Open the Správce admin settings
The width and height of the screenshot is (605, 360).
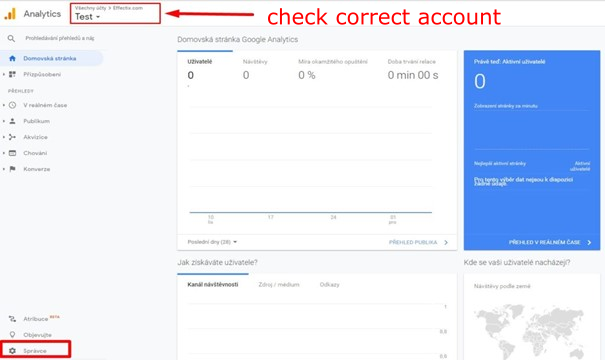tap(35, 350)
